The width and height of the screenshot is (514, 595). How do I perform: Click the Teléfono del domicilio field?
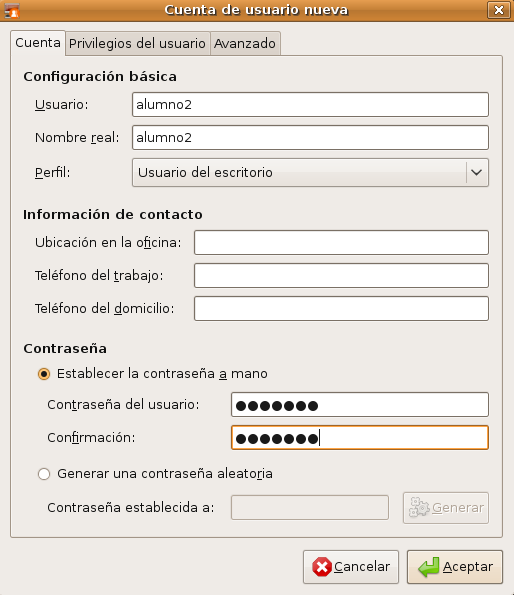point(341,309)
